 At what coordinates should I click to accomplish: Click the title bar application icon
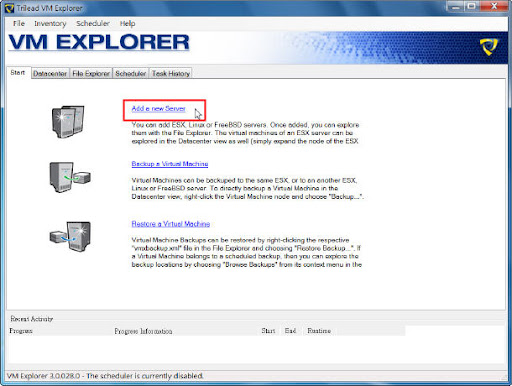(x=10, y=8)
